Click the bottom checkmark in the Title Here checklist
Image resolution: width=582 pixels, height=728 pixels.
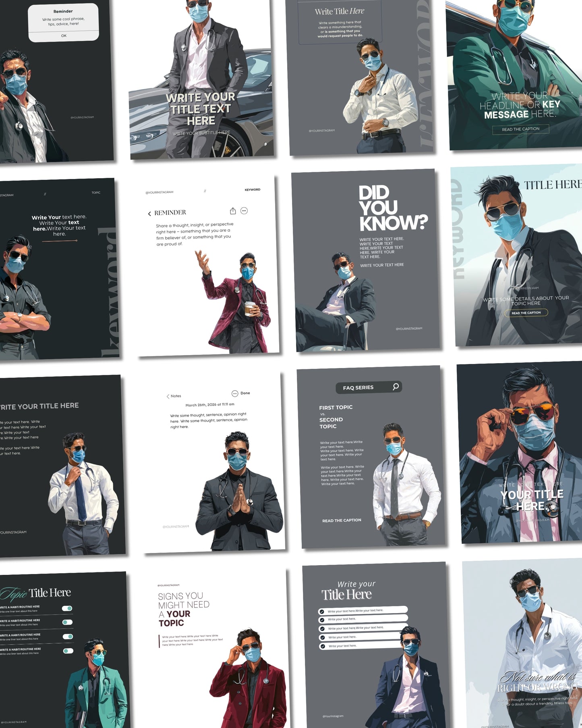tap(323, 646)
